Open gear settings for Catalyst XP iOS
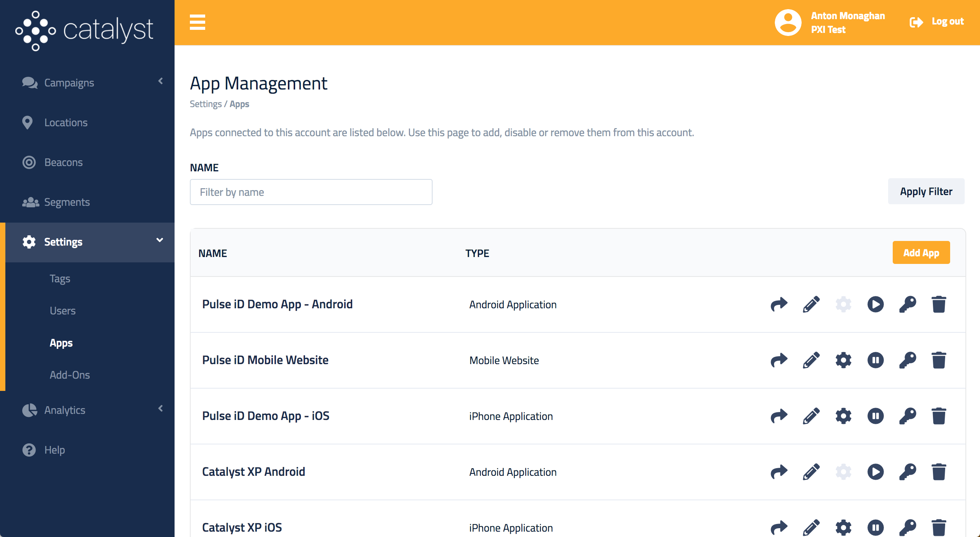The height and width of the screenshot is (537, 980). pos(843,528)
